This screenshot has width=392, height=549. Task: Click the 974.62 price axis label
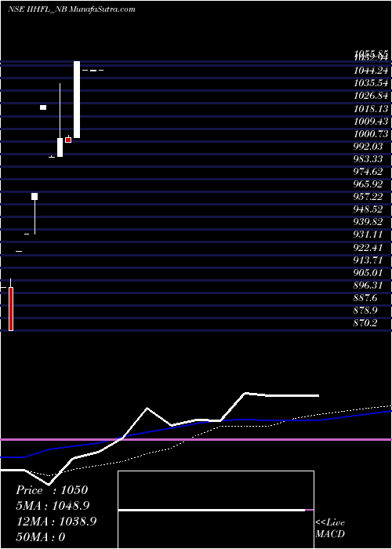(368, 172)
